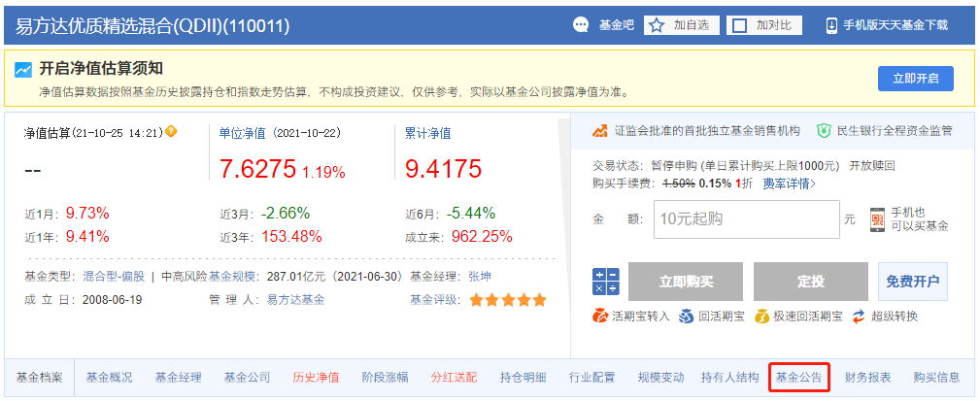The width and height of the screenshot is (980, 401).
Task: Open the 基金吧 link
Action: pos(616,25)
